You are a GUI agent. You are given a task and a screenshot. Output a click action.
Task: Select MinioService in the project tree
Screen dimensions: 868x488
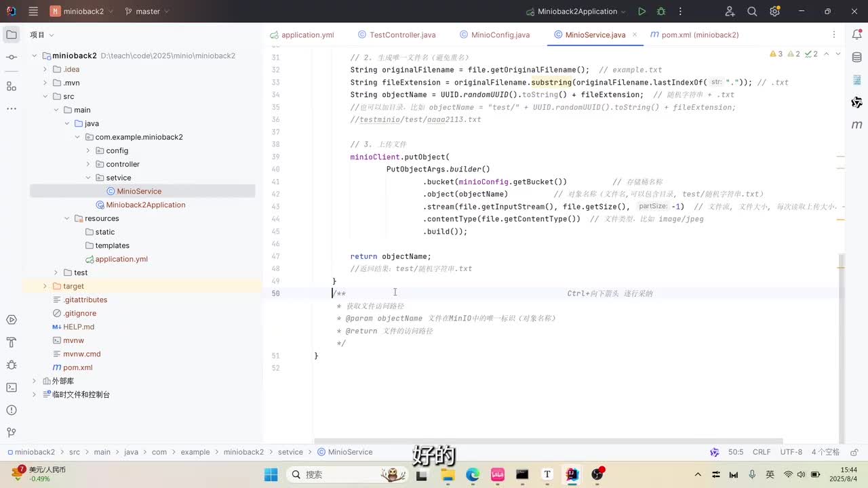pyautogui.click(x=138, y=191)
